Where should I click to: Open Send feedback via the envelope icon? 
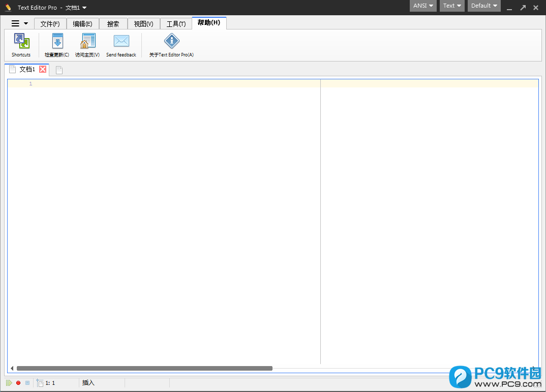[121, 41]
